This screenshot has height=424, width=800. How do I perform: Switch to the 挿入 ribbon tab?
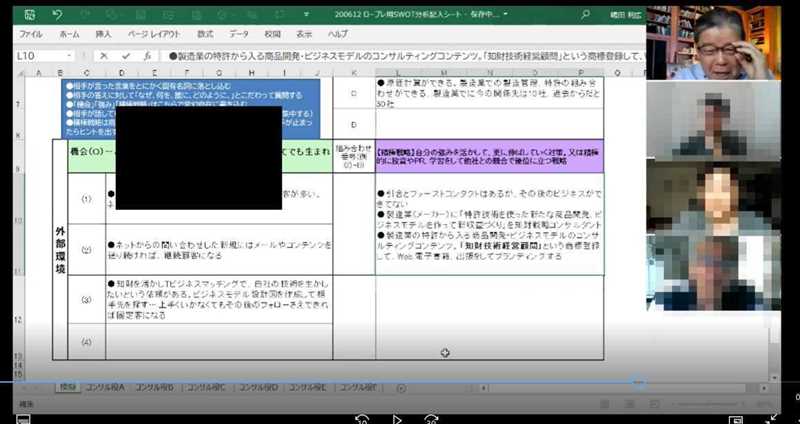104,34
